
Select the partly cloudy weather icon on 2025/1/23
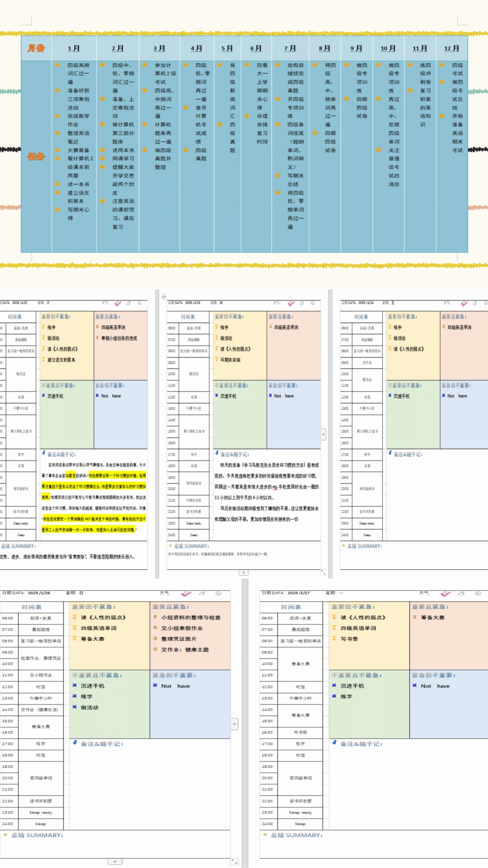302,303
